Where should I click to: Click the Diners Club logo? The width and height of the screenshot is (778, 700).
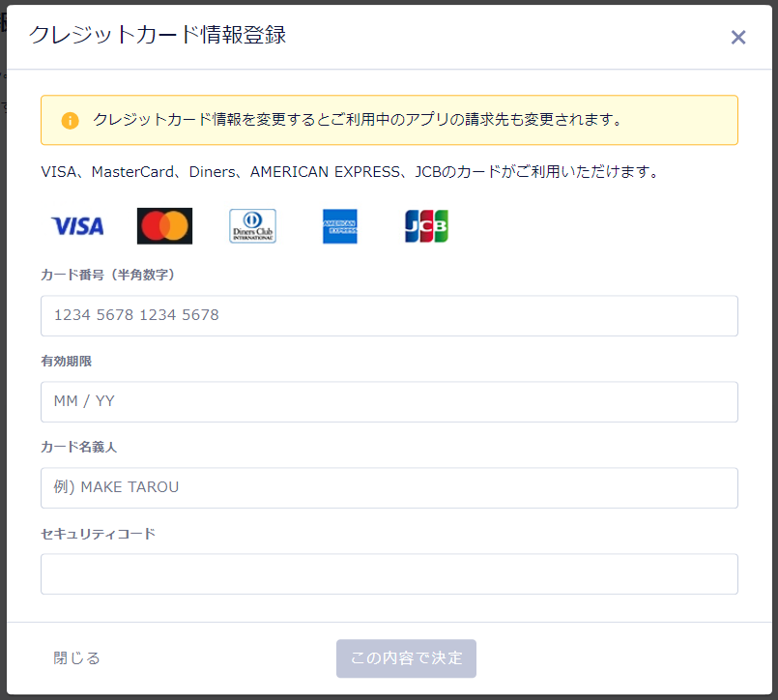click(252, 226)
